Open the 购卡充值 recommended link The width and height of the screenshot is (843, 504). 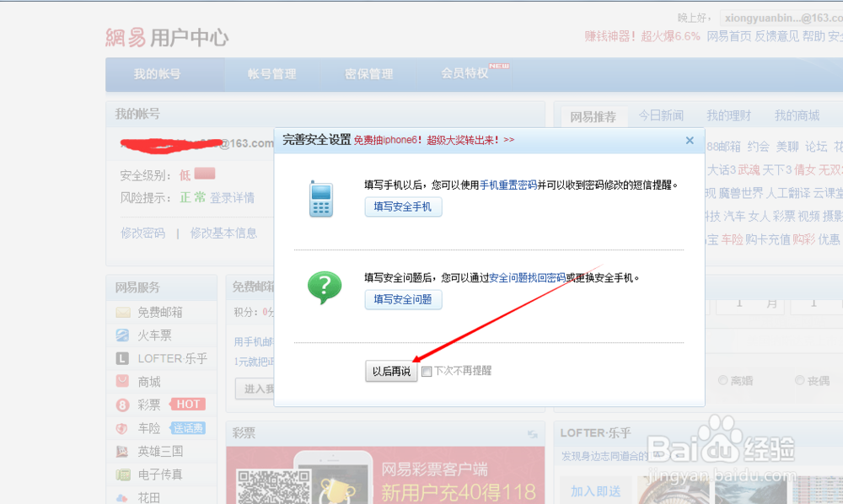click(x=767, y=239)
